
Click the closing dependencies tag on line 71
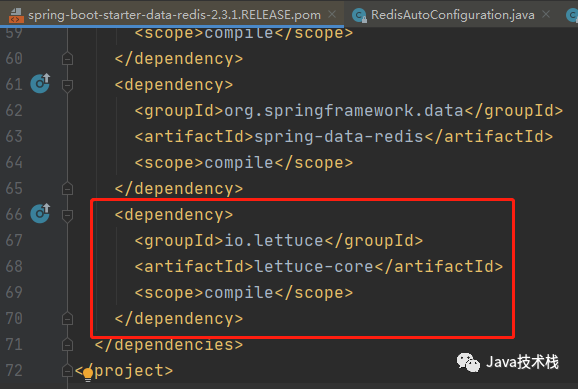(x=169, y=345)
